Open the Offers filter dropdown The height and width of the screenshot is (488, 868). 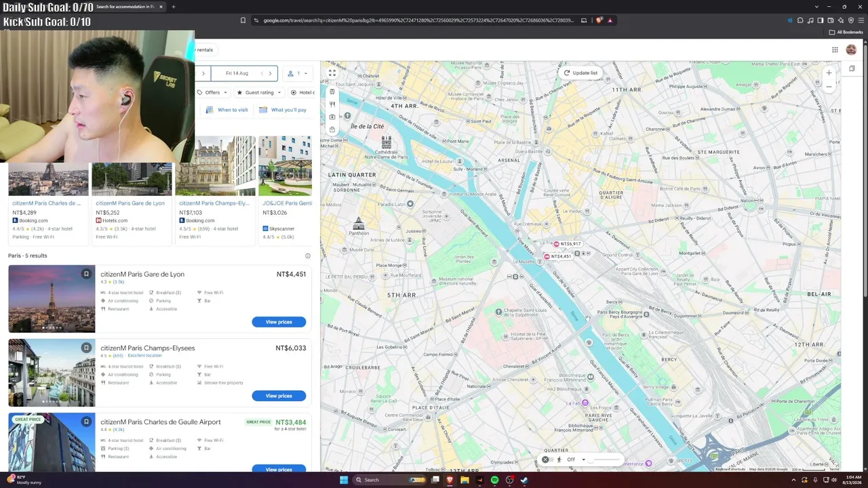pos(212,92)
